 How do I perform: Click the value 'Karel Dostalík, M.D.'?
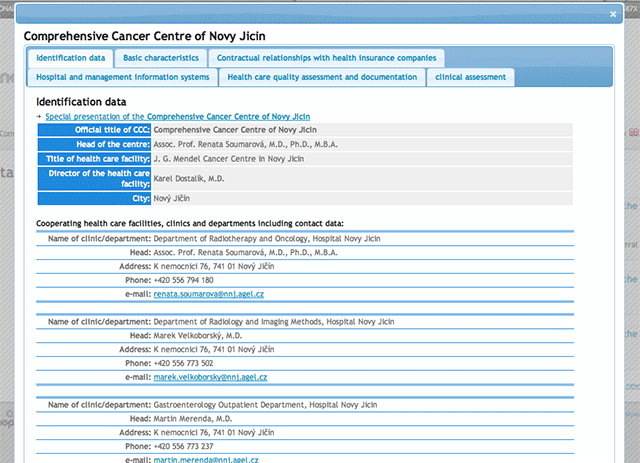tap(189, 178)
